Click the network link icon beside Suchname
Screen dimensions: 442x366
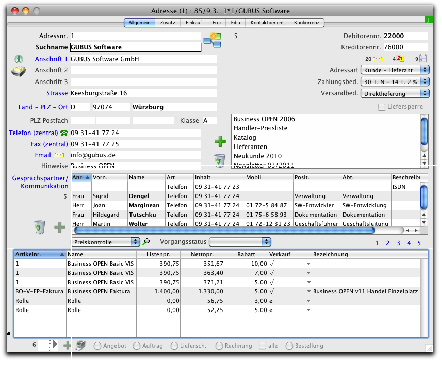tap(213, 40)
